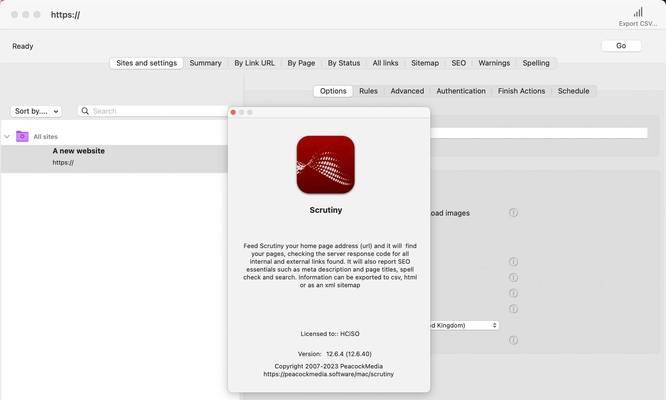The height and width of the screenshot is (400, 666).
Task: Collapse the All sites group
Action: pyautogui.click(x=7, y=136)
